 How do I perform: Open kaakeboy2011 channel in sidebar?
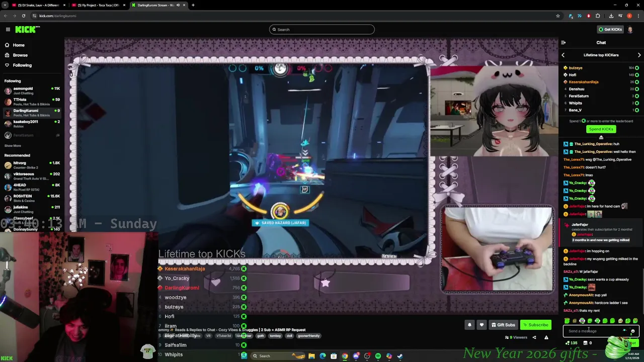click(x=32, y=124)
